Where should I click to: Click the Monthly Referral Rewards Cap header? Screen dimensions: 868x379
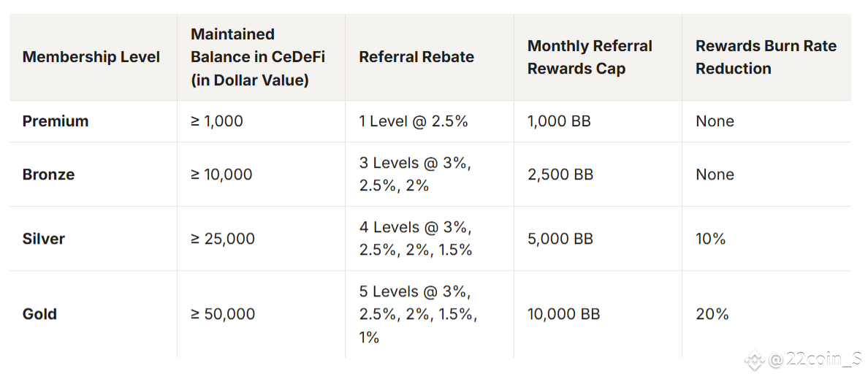click(x=590, y=57)
